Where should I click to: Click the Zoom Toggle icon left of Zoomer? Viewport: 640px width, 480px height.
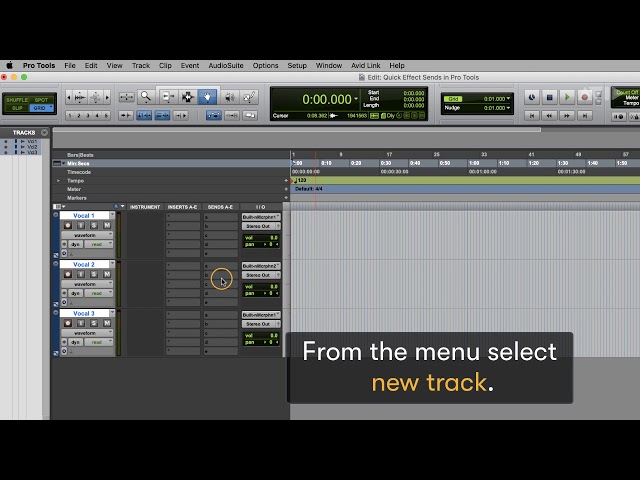(126, 97)
